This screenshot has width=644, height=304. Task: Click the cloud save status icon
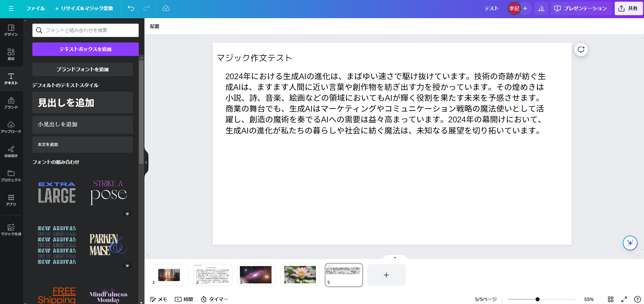(x=166, y=8)
